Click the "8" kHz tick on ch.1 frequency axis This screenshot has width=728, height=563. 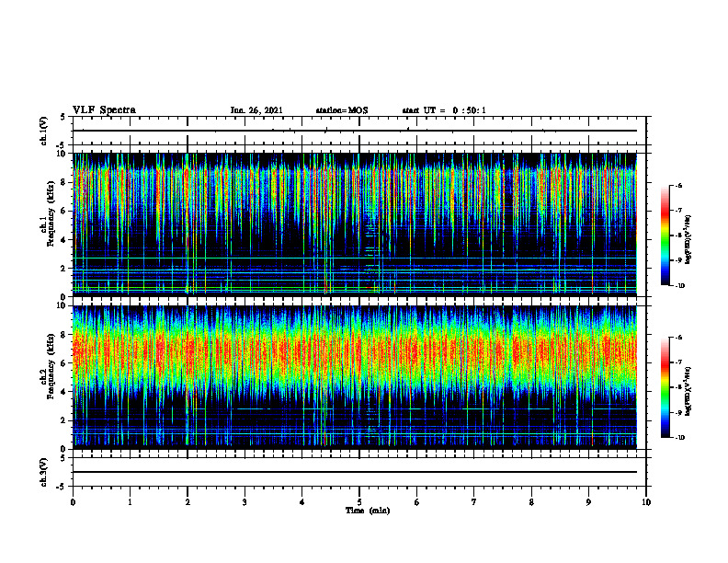coord(63,182)
